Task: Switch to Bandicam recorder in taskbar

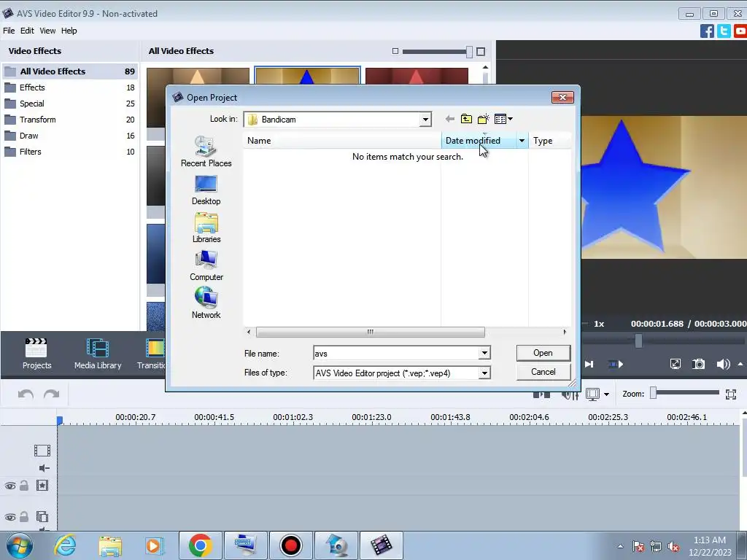Action: pyautogui.click(x=290, y=545)
